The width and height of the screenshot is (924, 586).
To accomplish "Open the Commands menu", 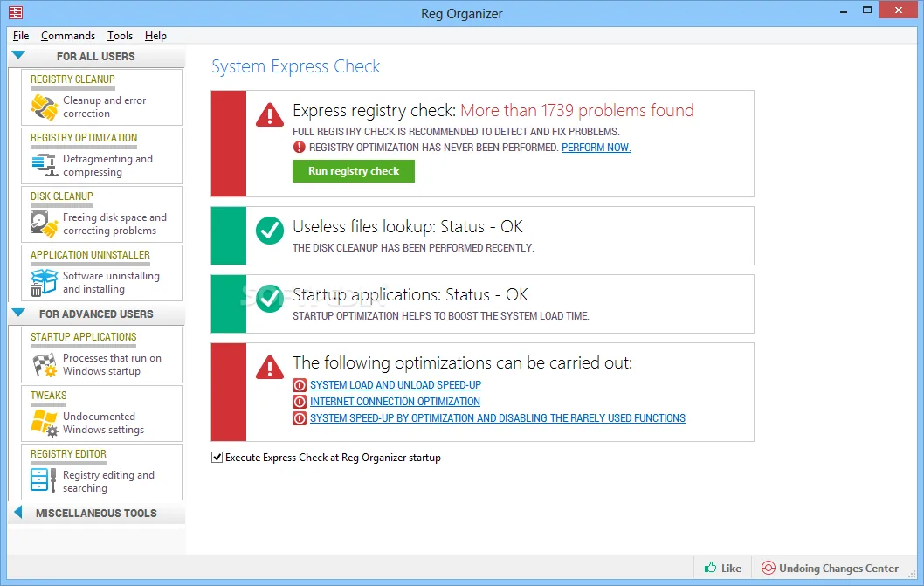I will pos(68,36).
